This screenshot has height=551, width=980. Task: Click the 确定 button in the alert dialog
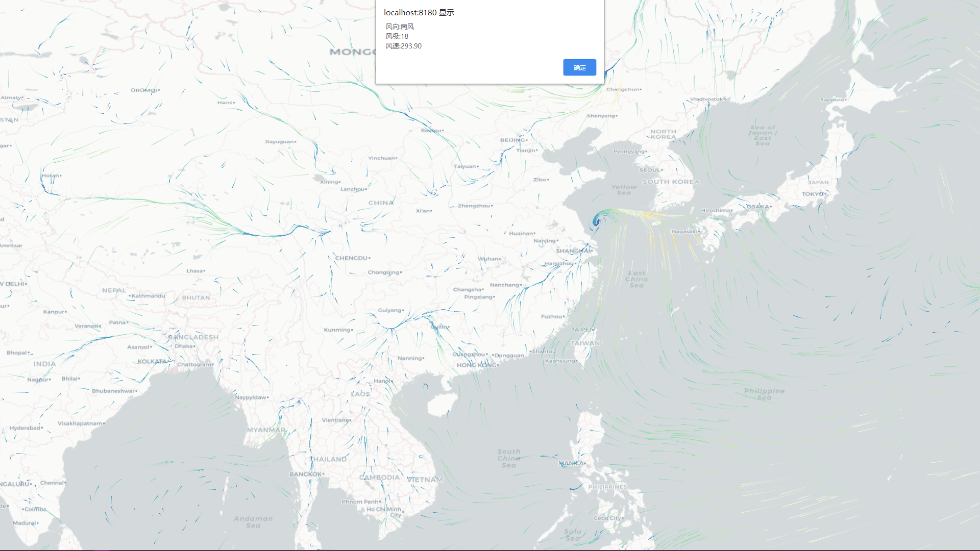point(579,67)
